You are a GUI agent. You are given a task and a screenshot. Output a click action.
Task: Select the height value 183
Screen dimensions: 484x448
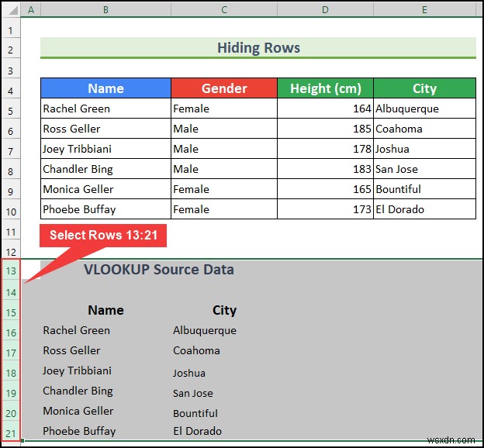coord(325,169)
